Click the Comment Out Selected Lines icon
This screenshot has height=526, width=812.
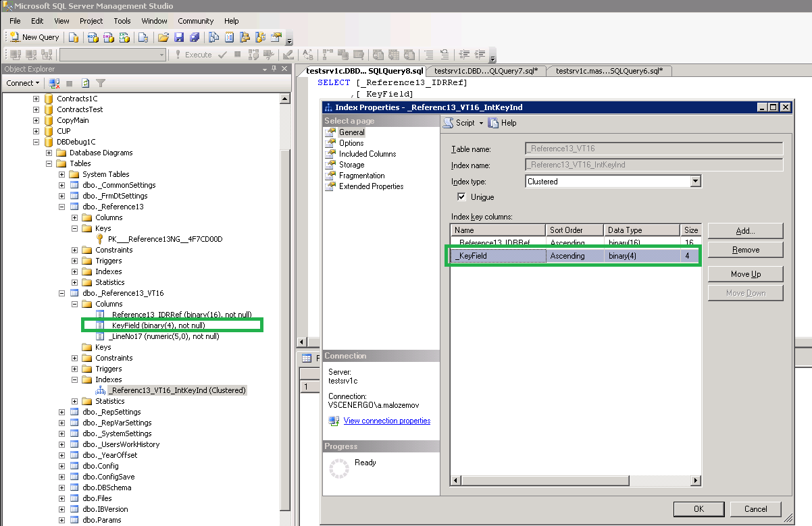pos(428,55)
